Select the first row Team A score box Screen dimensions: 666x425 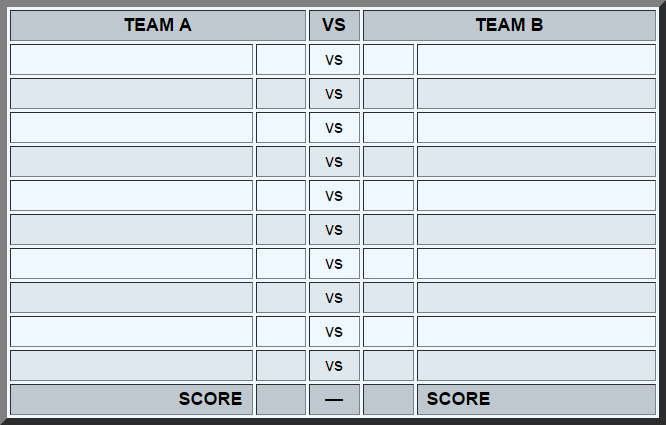click(x=281, y=59)
